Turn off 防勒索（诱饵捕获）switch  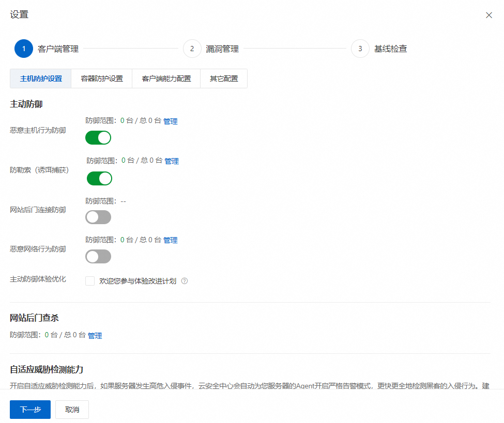pyautogui.click(x=99, y=178)
